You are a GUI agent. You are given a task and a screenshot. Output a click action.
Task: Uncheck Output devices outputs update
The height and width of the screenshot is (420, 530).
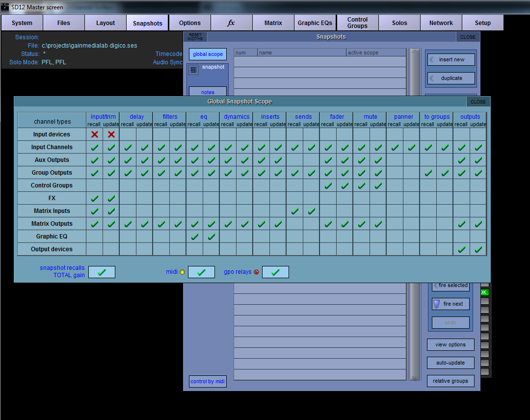point(478,249)
